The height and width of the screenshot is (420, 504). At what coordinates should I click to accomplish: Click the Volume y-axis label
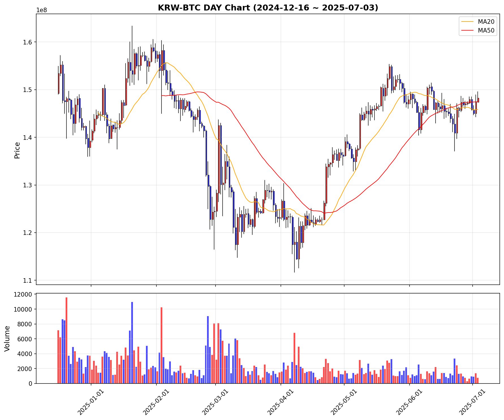click(8, 338)
